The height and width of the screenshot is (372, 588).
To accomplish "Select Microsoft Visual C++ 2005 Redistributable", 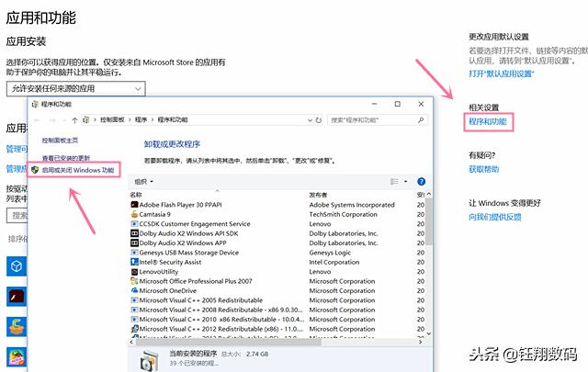I will pyautogui.click(x=201, y=300).
